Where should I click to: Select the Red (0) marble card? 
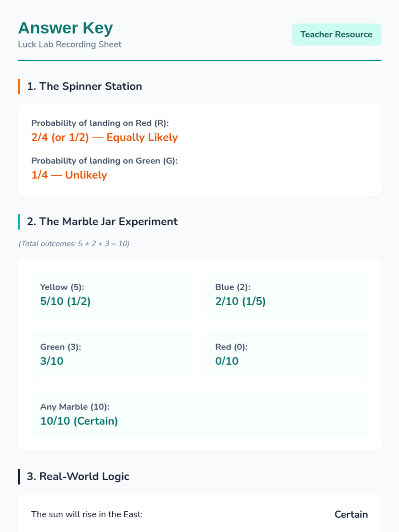[x=287, y=355]
